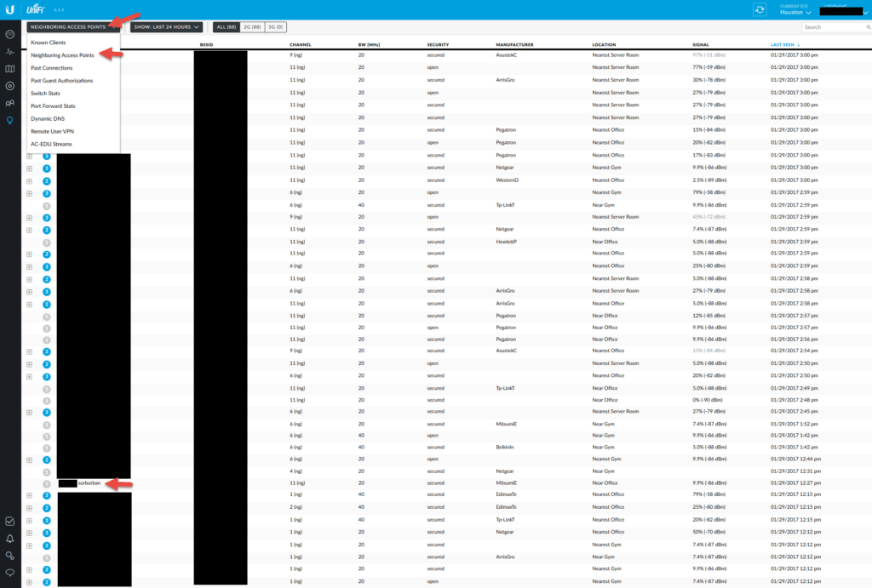Open the Clients icon in sidebar
Screen dimensions: 872x588
(9, 104)
